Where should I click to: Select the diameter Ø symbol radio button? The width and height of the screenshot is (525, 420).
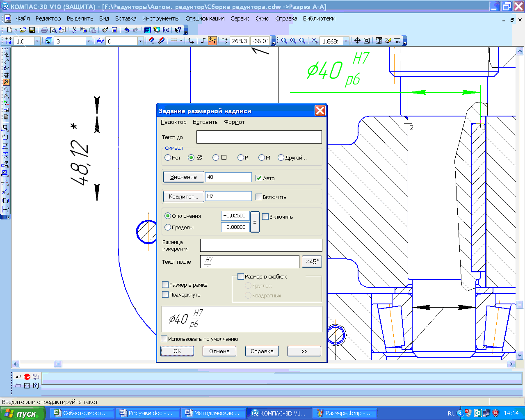tap(191, 157)
